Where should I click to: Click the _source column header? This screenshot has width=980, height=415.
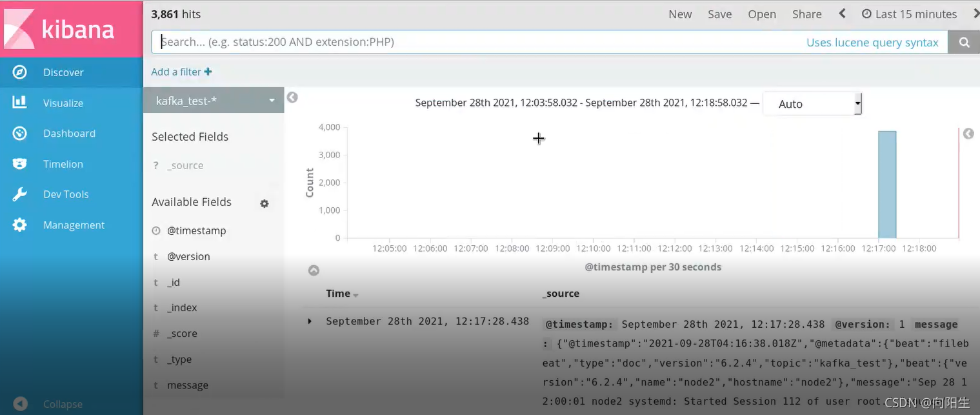pos(561,293)
